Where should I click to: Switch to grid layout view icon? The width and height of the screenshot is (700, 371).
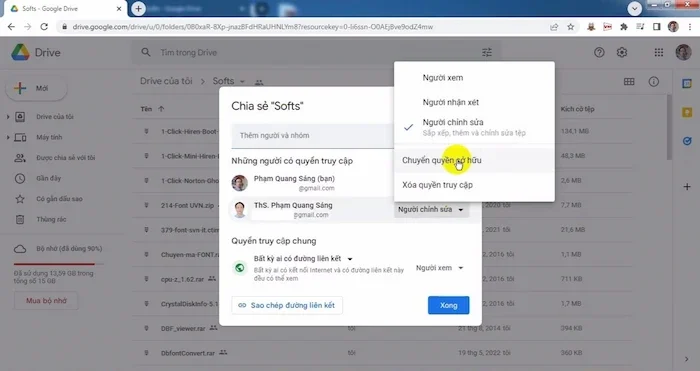[x=629, y=82]
